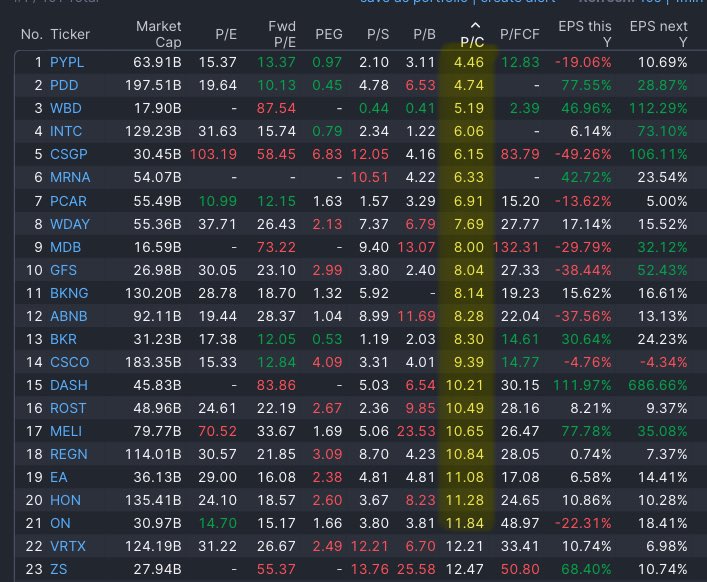Click BKNG market cap 130.20B
Image resolution: width=707 pixels, height=582 pixels.
point(153,293)
